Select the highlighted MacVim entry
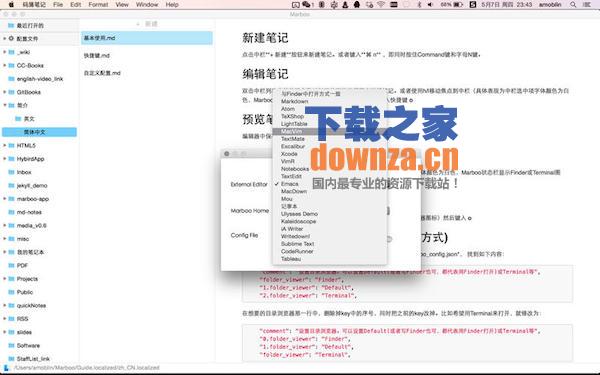 [x=291, y=131]
